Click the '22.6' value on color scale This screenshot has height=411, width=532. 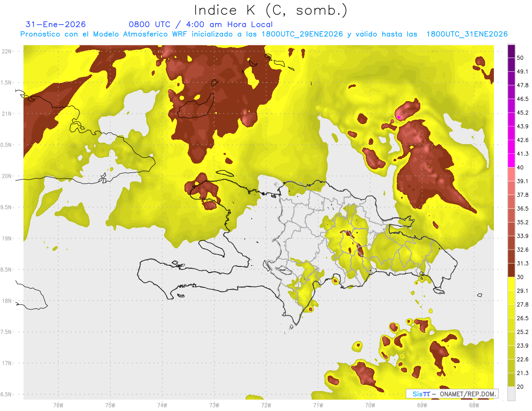[x=523, y=360]
